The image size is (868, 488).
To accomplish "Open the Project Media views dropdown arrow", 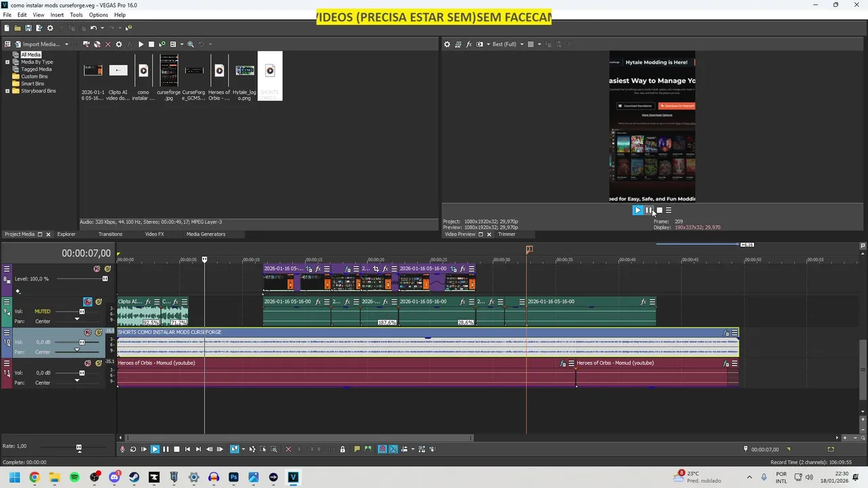I will tap(181, 45).
